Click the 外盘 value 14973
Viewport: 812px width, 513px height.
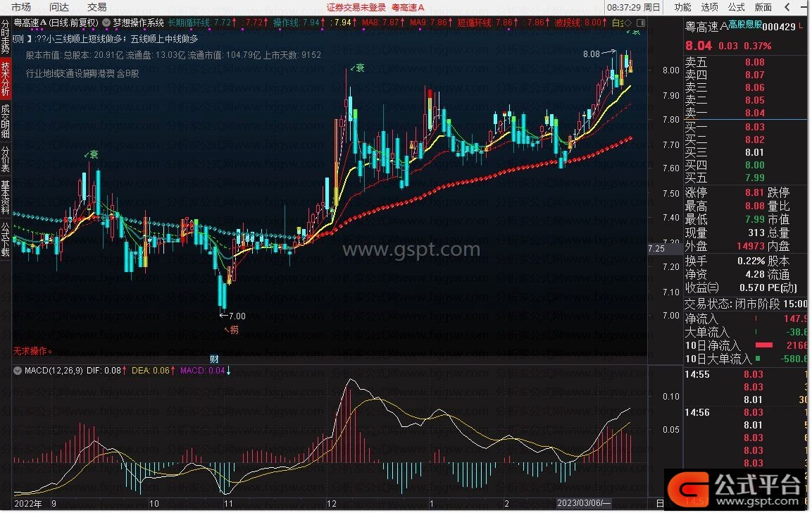point(750,246)
